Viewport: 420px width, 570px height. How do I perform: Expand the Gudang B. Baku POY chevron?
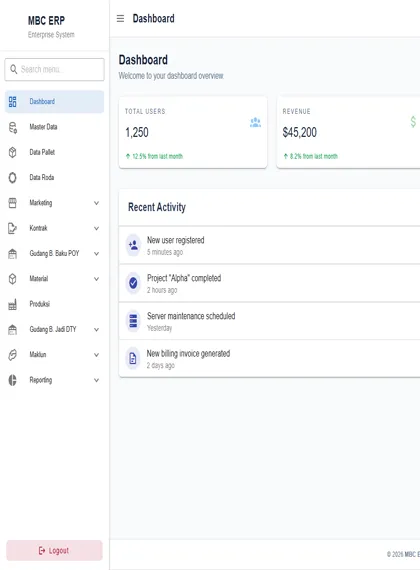click(x=96, y=253)
